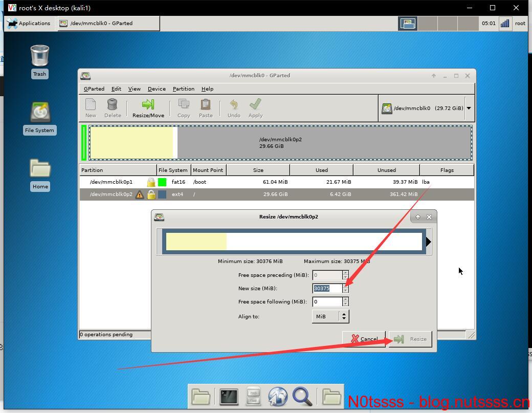Click the Mount Point column header
Image resolution: width=532 pixels, height=413 pixels.
(208, 170)
